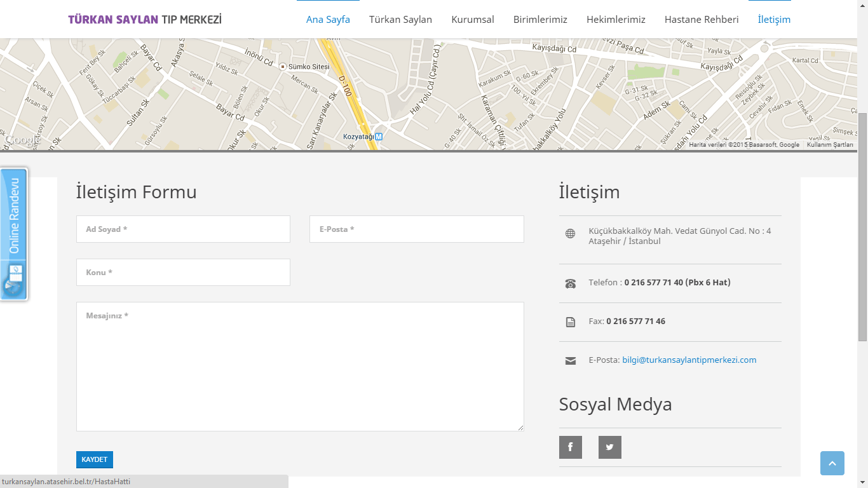Click the KAYDET submit button
Viewport: 868px width, 488px height.
click(95, 459)
